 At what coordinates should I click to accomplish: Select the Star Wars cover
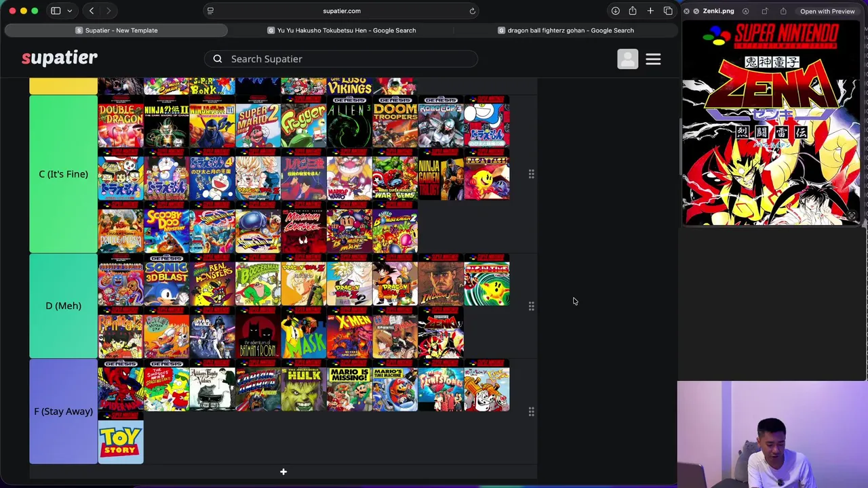[212, 332]
